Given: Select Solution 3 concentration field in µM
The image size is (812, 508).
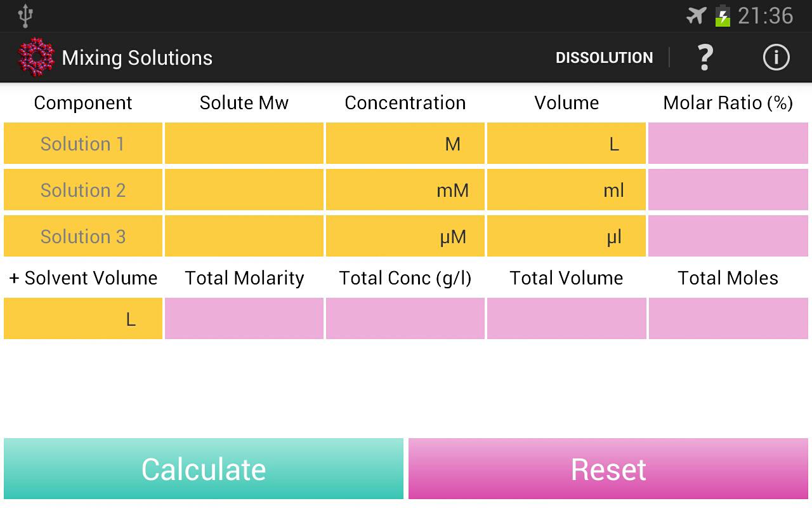Looking at the screenshot, I should (x=405, y=236).
